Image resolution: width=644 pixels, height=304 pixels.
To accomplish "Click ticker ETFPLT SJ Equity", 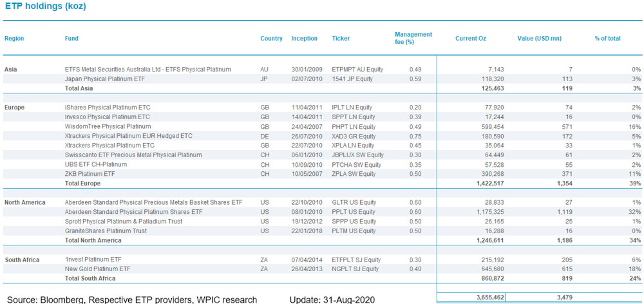I will 357,260.
